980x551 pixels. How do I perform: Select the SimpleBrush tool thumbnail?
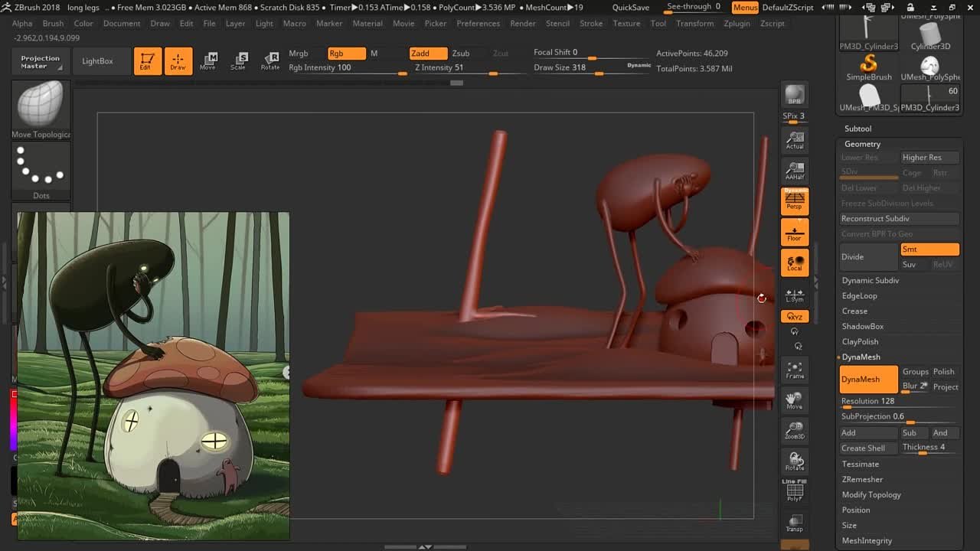[x=869, y=67]
